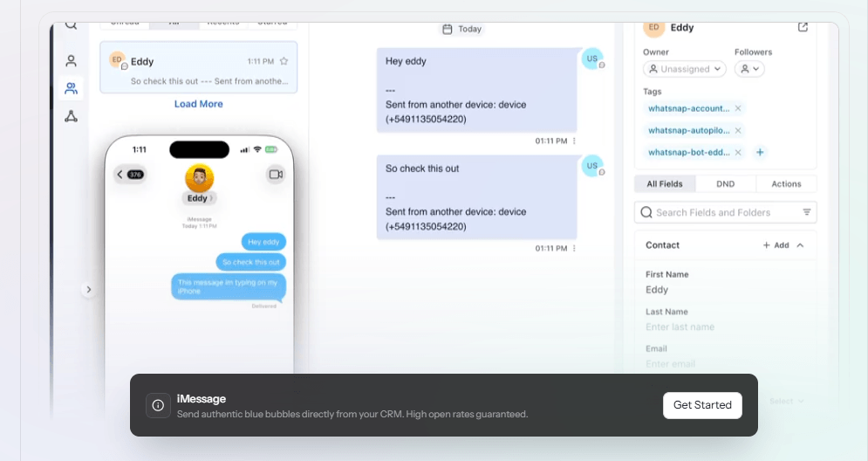Click the whatsnap-bot-edd tag label
868x461 pixels.
click(688, 153)
